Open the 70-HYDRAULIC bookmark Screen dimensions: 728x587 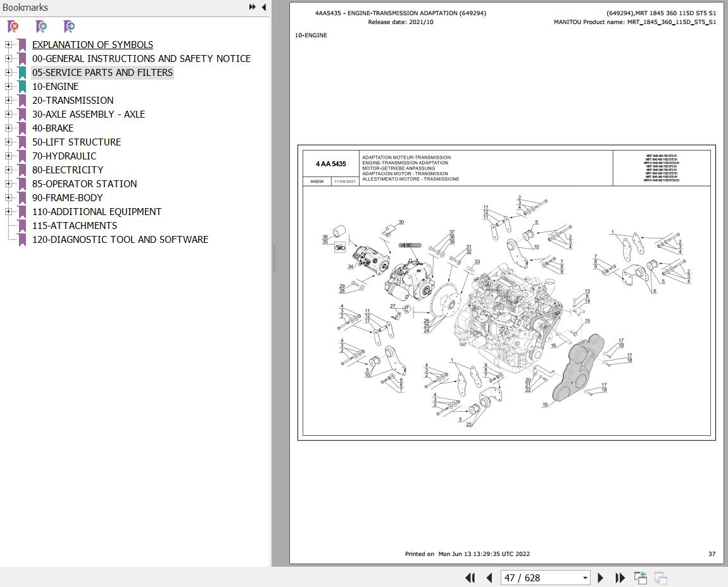(64, 156)
